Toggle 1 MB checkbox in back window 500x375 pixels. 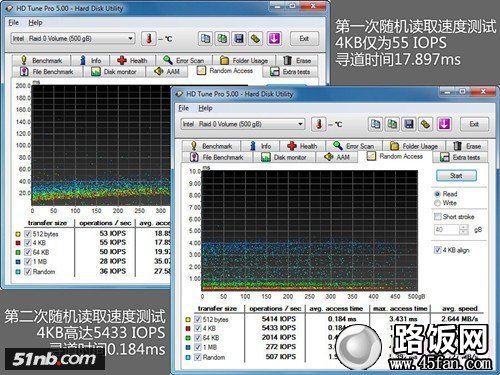[28, 261]
